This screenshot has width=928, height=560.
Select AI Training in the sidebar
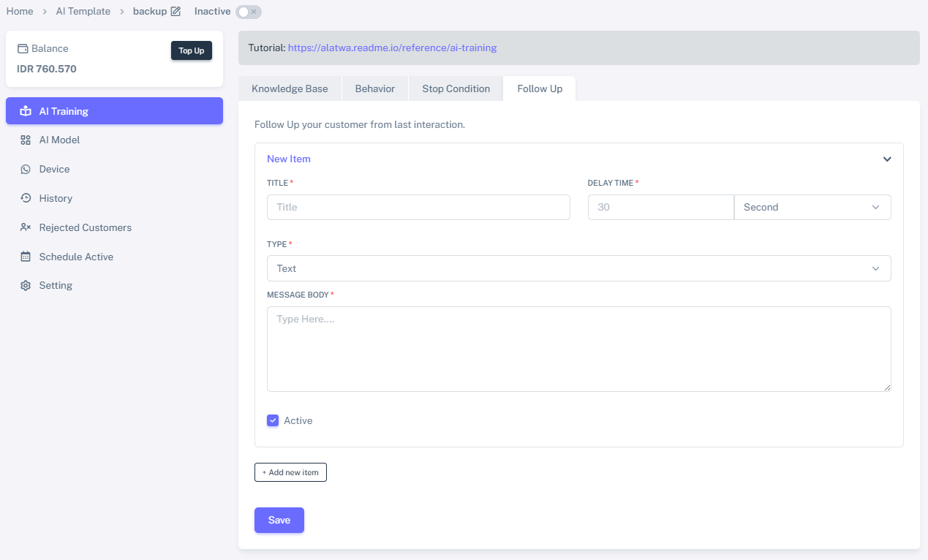pos(114,111)
